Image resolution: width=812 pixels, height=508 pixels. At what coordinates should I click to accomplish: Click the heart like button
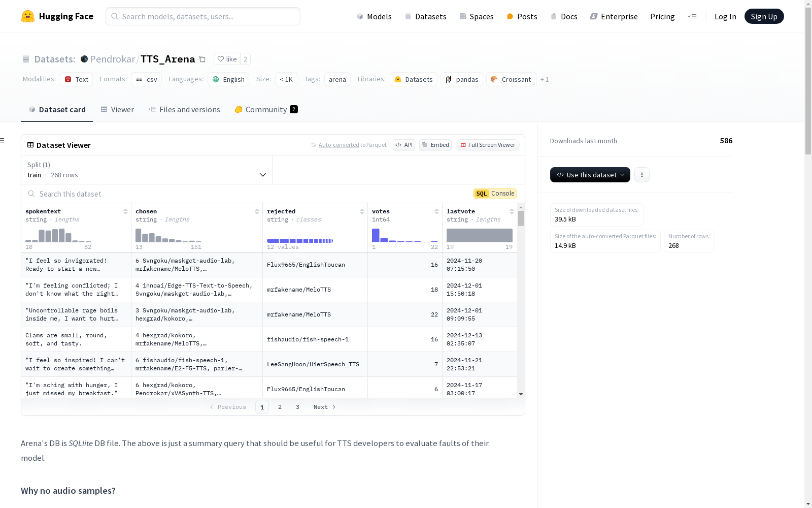(227, 59)
